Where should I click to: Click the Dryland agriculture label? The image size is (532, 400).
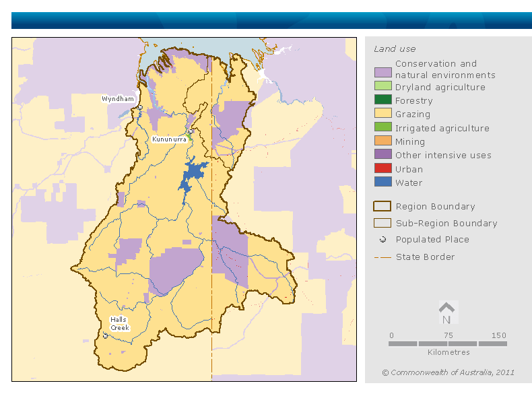pos(440,87)
